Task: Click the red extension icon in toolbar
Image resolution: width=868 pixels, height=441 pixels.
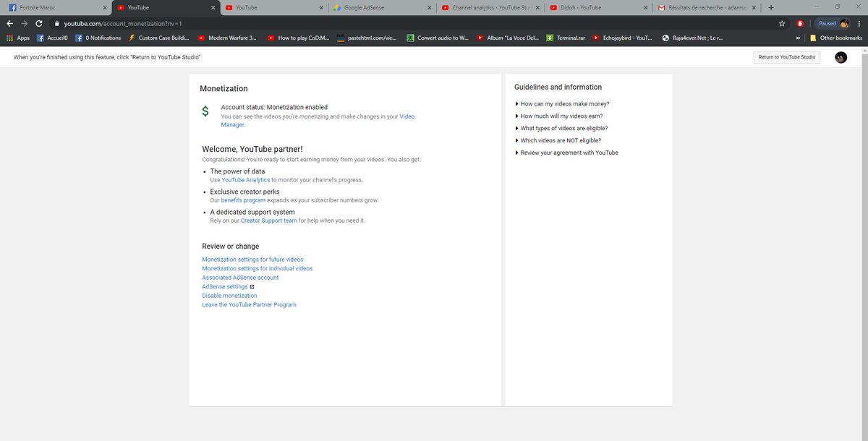Action: click(x=800, y=23)
